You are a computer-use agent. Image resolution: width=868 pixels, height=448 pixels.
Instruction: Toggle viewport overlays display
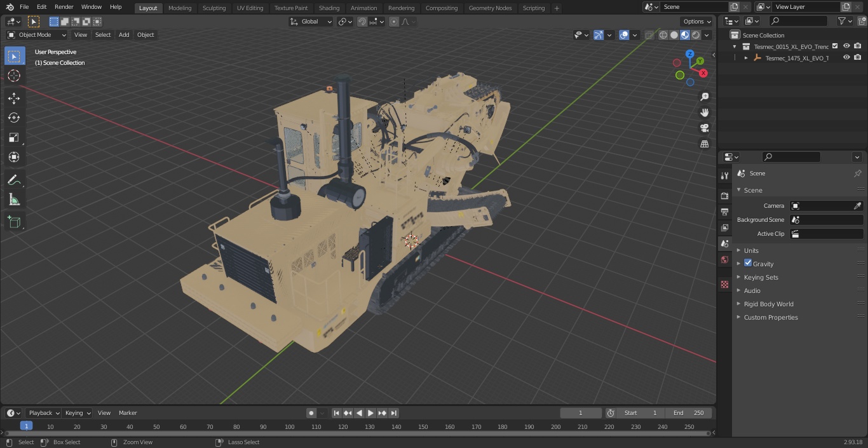pyautogui.click(x=624, y=35)
